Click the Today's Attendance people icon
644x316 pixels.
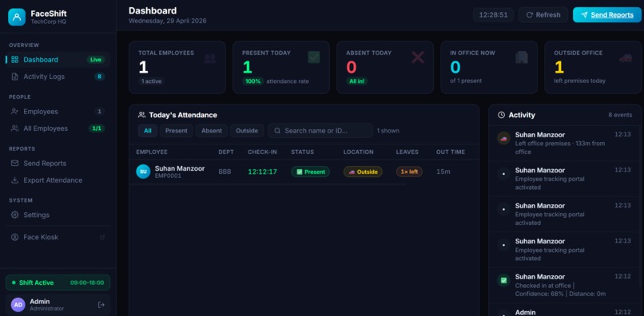pos(141,115)
